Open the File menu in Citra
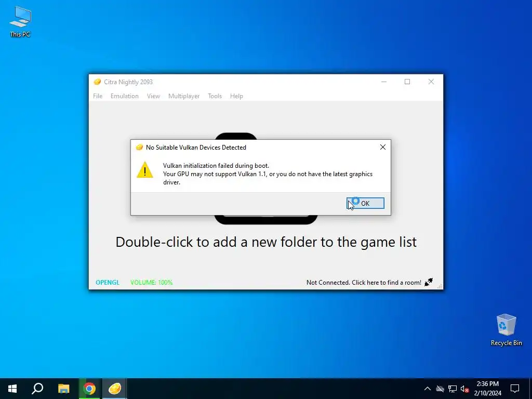This screenshot has height=399, width=532. (98, 96)
